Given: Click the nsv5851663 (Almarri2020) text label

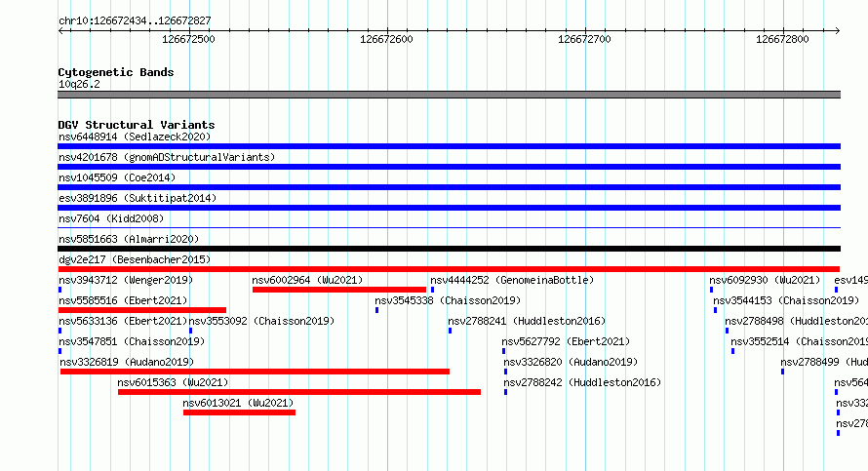Looking at the screenshot, I should coord(129,239).
